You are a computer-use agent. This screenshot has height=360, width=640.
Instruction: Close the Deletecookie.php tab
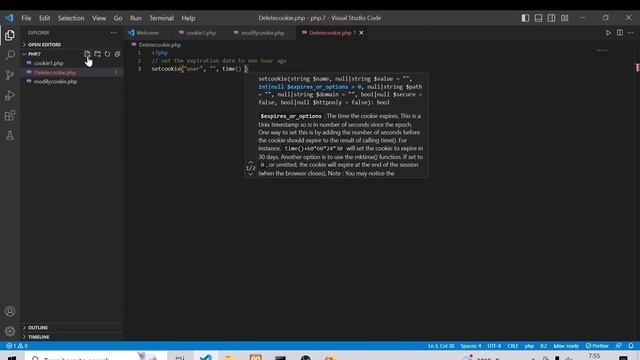[361, 33]
